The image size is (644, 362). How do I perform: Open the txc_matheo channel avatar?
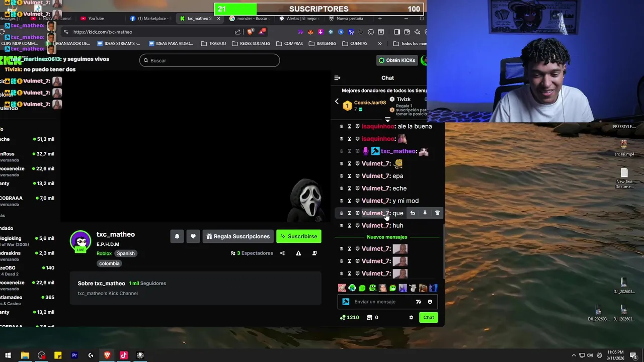pyautogui.click(x=80, y=241)
